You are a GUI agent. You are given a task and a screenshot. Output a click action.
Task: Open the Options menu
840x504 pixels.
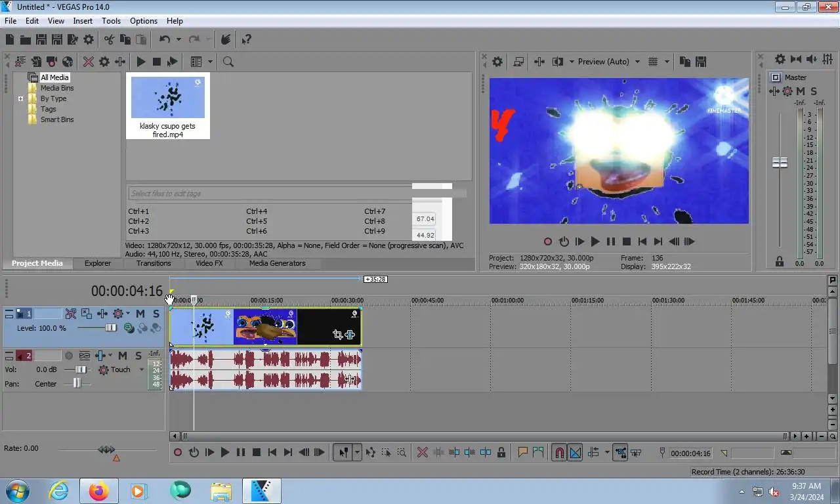144,21
